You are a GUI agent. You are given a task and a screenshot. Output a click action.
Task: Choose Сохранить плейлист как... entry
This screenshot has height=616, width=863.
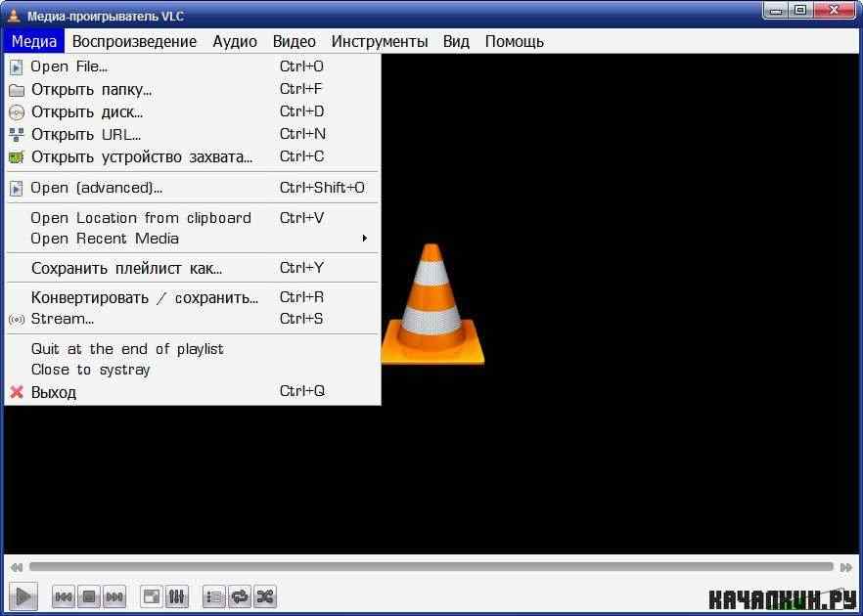point(192,268)
